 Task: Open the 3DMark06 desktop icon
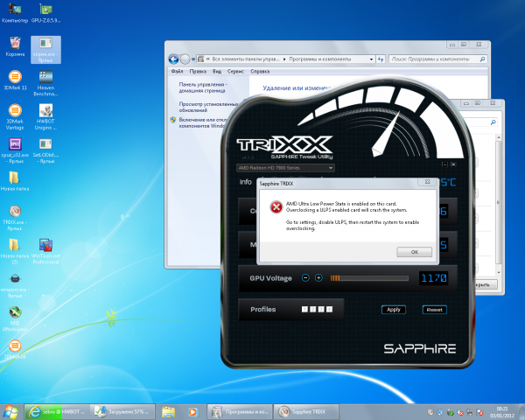(x=15, y=349)
